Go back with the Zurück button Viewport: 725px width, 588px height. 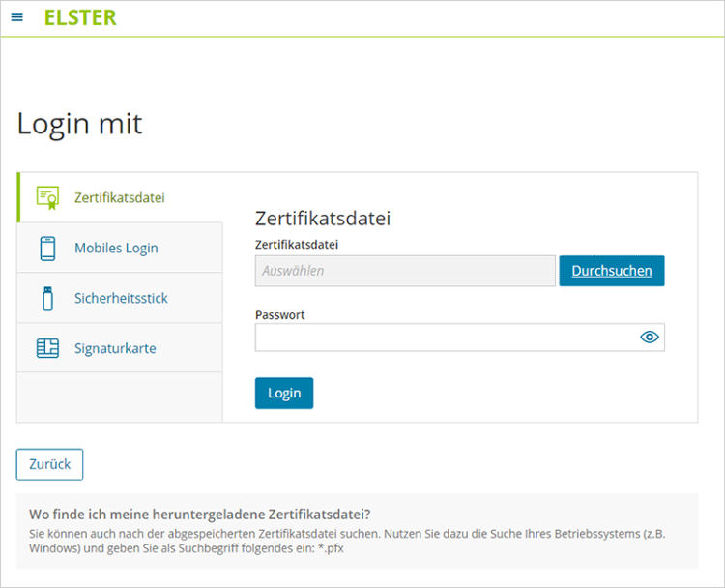click(49, 464)
